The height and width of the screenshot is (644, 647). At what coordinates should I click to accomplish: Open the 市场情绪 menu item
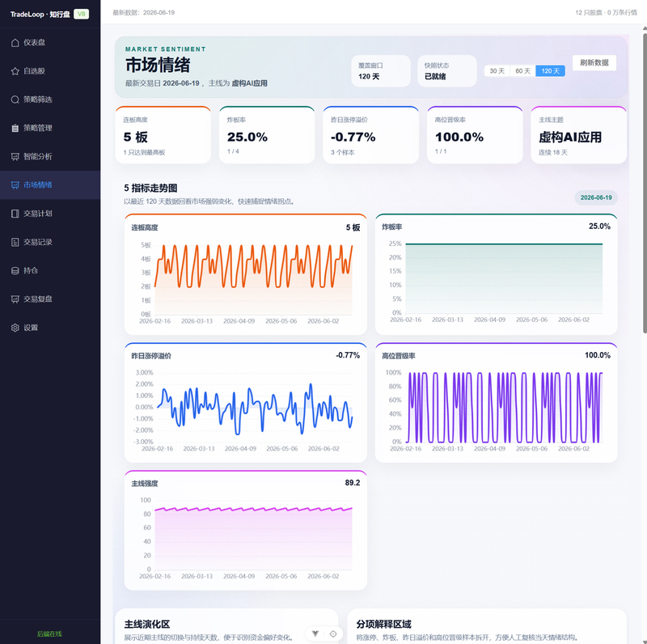point(50,185)
